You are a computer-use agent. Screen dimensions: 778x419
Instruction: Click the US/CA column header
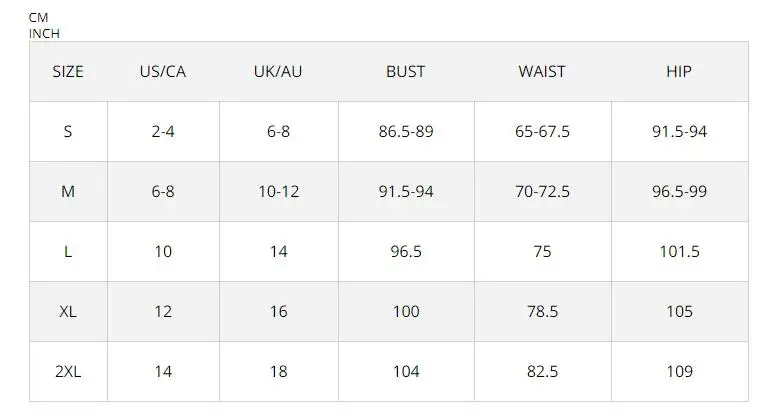point(163,71)
